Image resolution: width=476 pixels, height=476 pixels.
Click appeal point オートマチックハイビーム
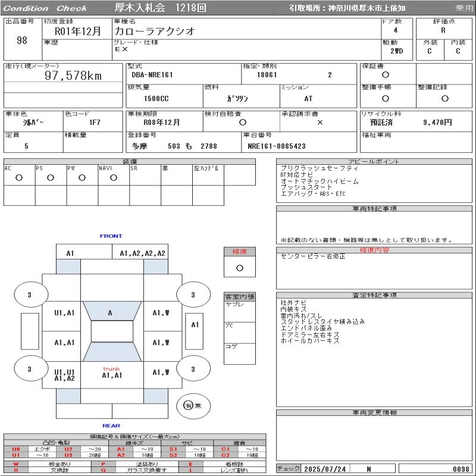320,181
